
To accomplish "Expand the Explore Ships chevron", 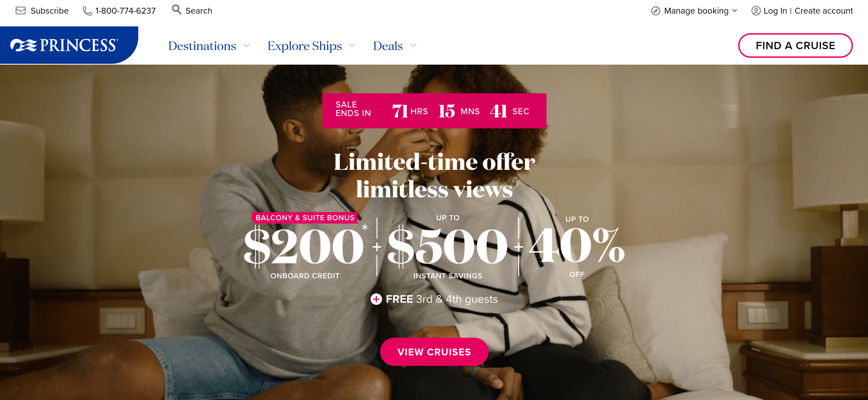I will point(352,46).
